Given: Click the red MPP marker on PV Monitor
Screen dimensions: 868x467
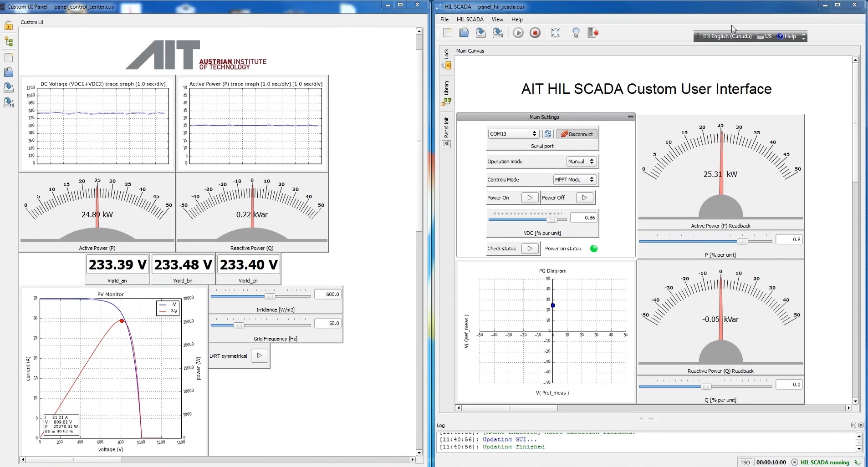Looking at the screenshot, I should tap(122, 321).
